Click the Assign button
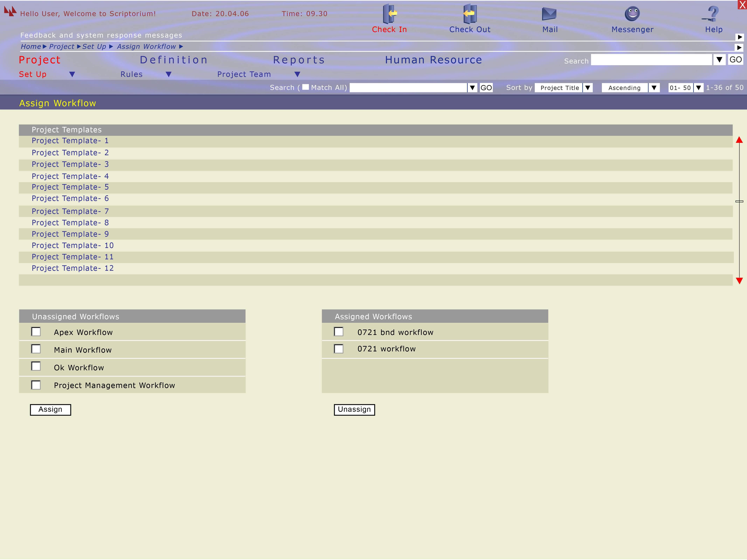Image resolution: width=747 pixels, height=560 pixels. click(x=50, y=409)
